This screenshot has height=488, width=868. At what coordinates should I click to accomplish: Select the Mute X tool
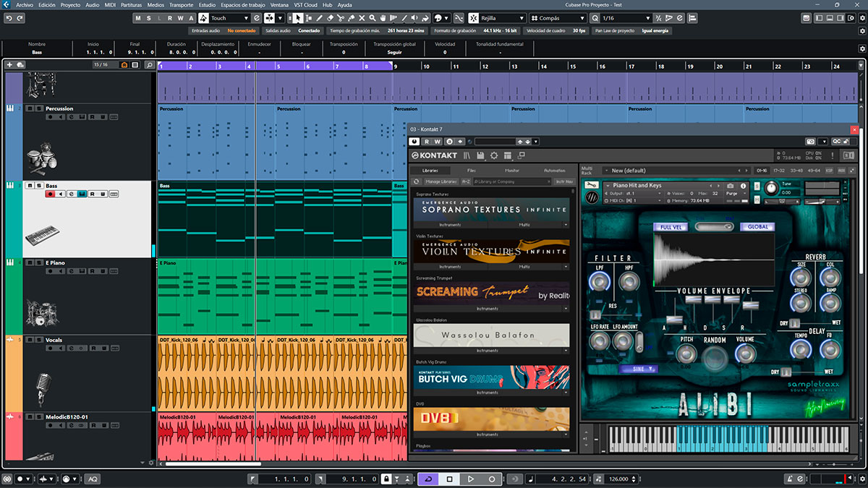click(362, 18)
